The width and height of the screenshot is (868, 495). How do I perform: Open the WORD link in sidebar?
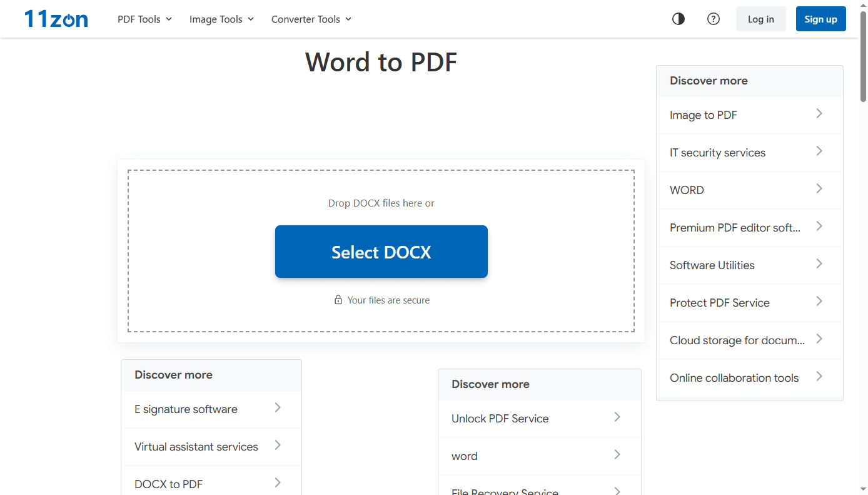(x=687, y=190)
